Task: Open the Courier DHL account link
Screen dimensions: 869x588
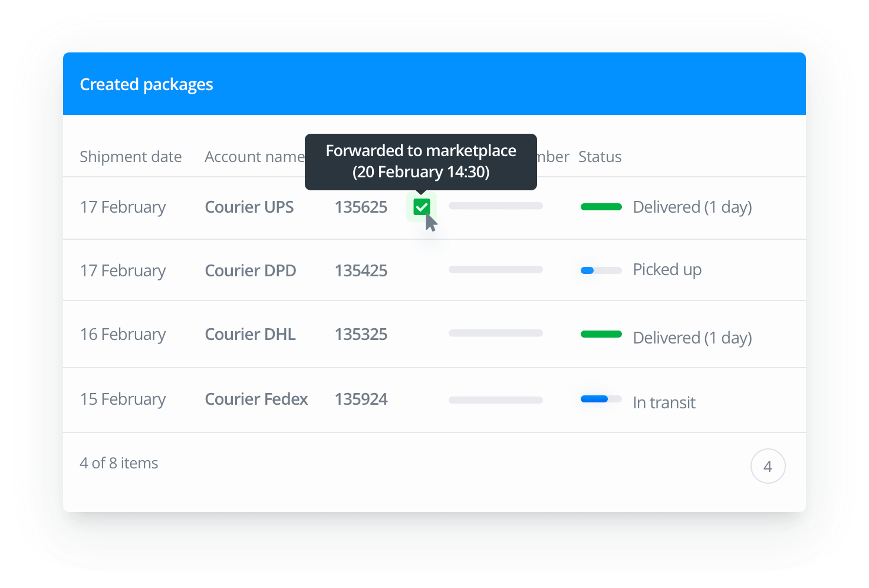Action: (x=250, y=335)
